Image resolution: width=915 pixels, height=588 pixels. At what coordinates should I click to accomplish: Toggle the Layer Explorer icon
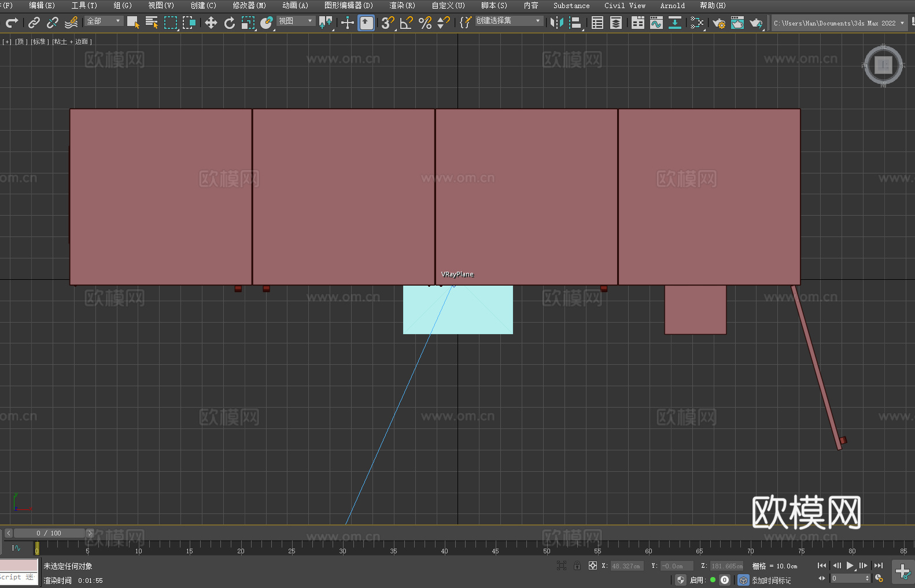(x=616, y=23)
